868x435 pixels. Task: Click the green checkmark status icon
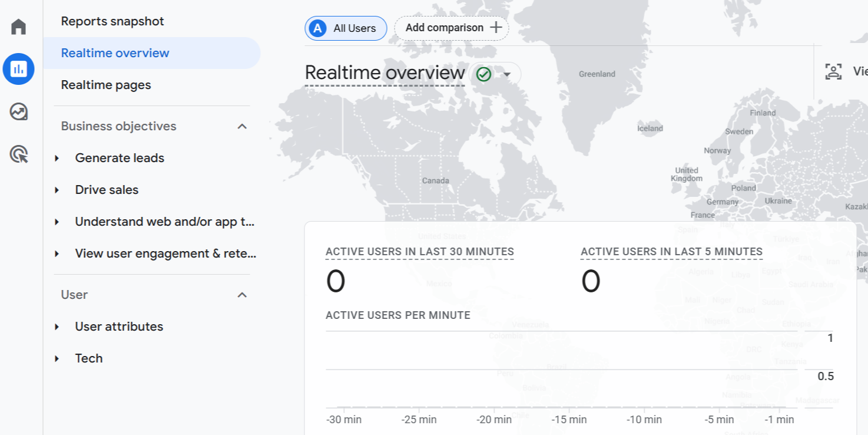click(x=484, y=74)
